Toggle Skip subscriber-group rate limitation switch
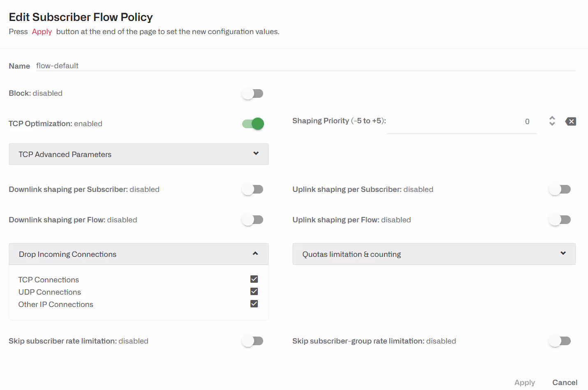 tap(560, 341)
